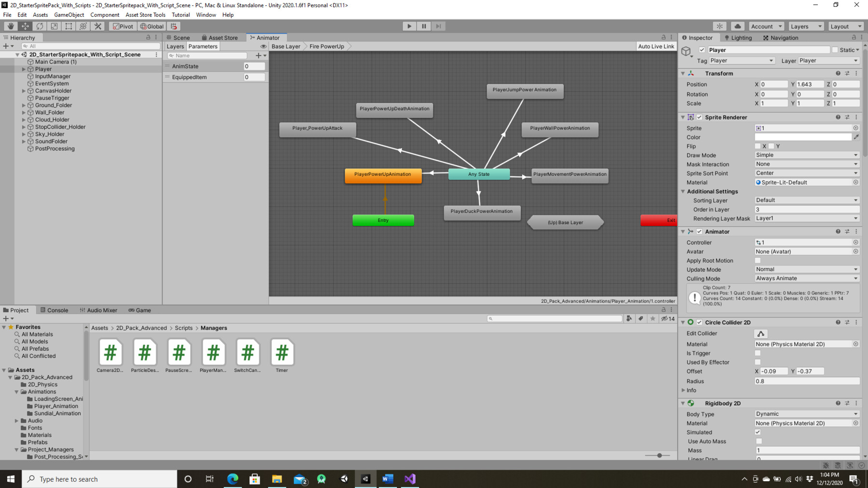Select the Rotate tool in toolbar
Image resolution: width=868 pixels, height=488 pixels.
[40, 26]
